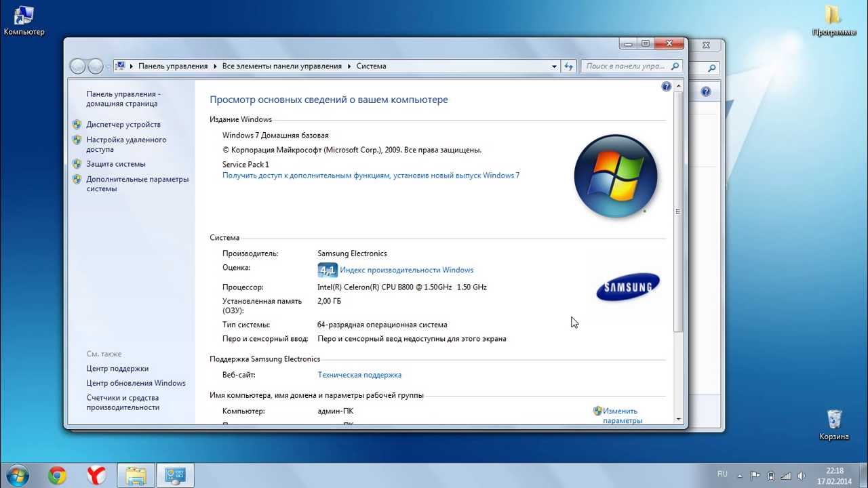Launch Google Chrome from the taskbar
The height and width of the screenshot is (488, 868).
point(58,476)
